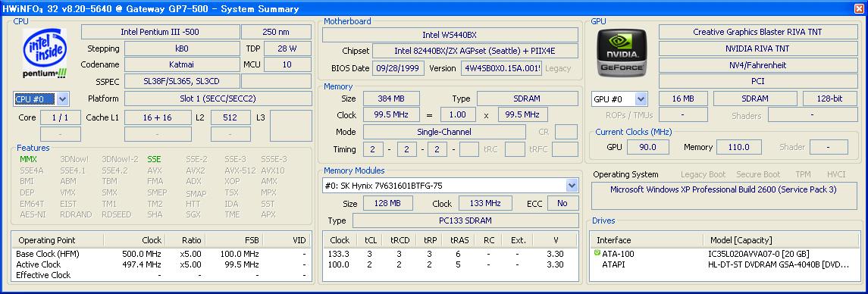Click the BIOS version 4W4SB0X0.15A.001 field
Viewport: 868px width, 294px height.
(501, 68)
